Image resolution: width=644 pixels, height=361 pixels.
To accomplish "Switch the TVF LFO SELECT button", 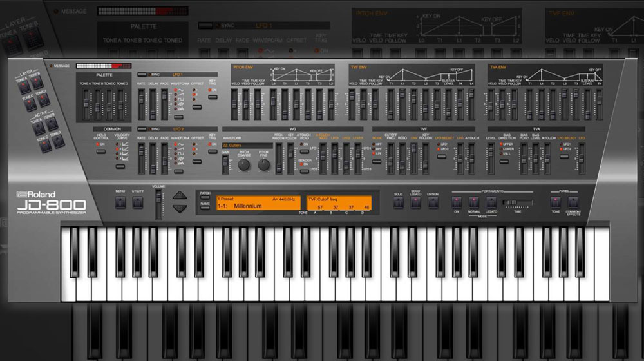I will click(442, 157).
